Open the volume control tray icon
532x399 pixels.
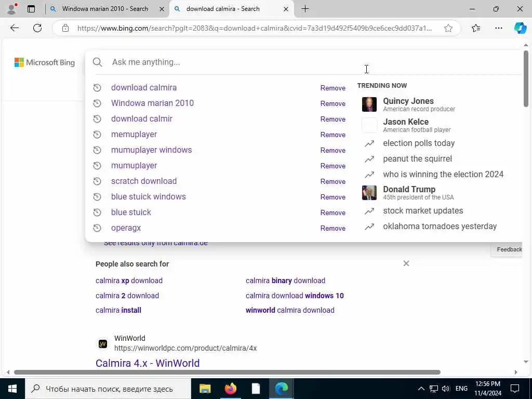pos(446,389)
